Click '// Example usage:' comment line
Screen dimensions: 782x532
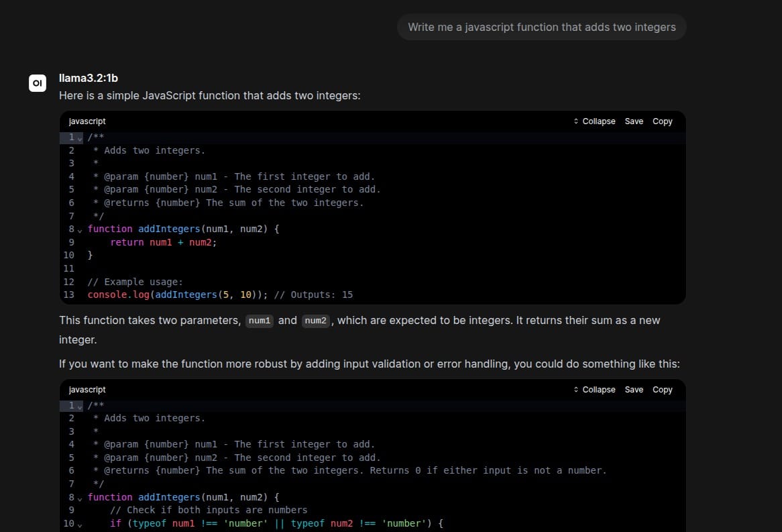135,282
